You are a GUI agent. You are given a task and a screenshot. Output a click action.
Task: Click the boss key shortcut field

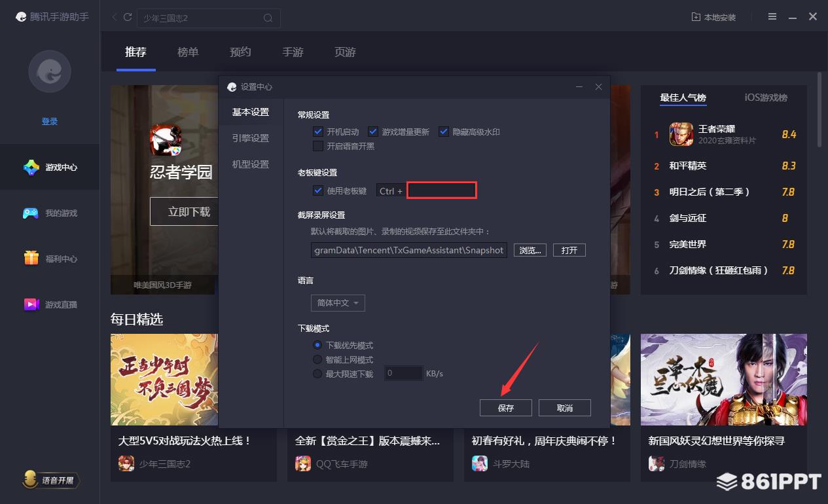[x=442, y=190]
